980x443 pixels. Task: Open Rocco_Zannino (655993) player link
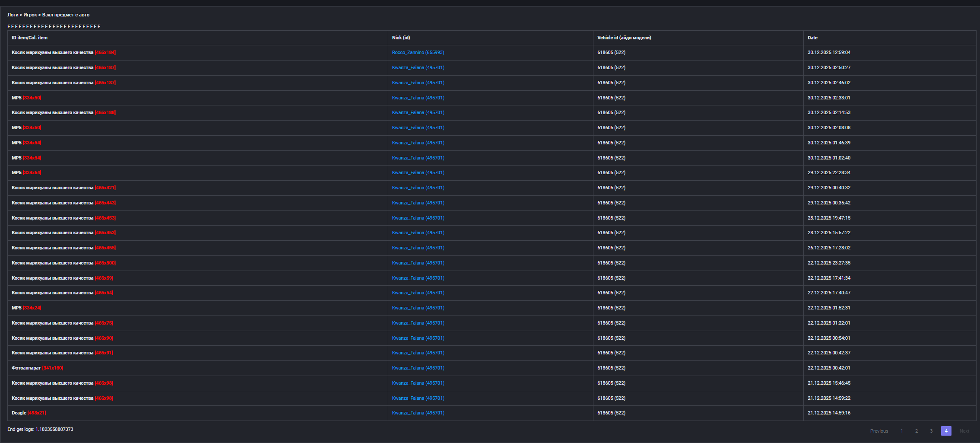(x=418, y=53)
